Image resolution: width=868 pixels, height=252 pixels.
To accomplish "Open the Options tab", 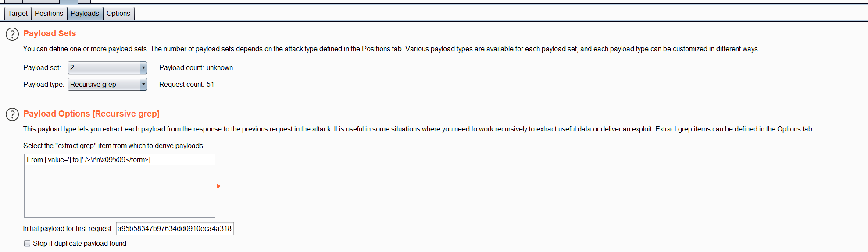I will pyautogui.click(x=118, y=14).
